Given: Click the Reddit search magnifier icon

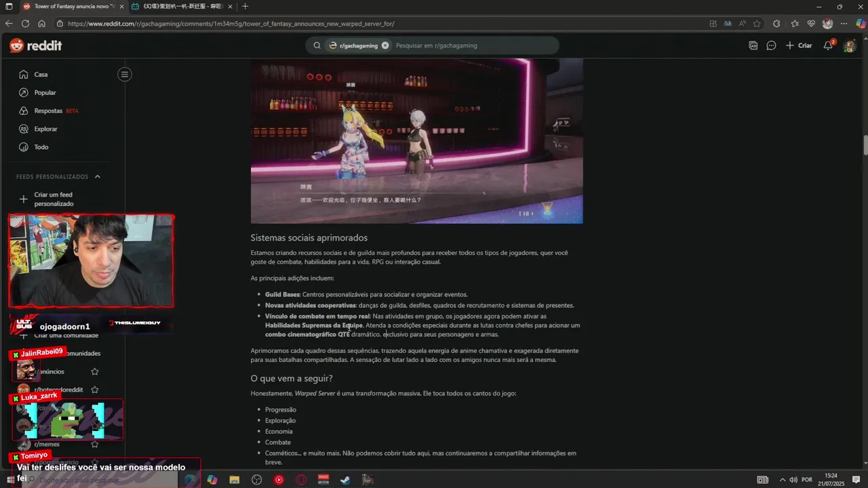Looking at the screenshot, I should pyautogui.click(x=317, y=45).
